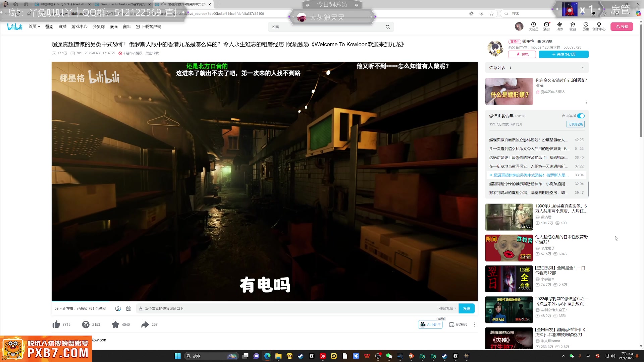Viewport: 644px width, 362px height.
Task: Open WeChat from the Windows taskbar
Action: tap(389, 356)
